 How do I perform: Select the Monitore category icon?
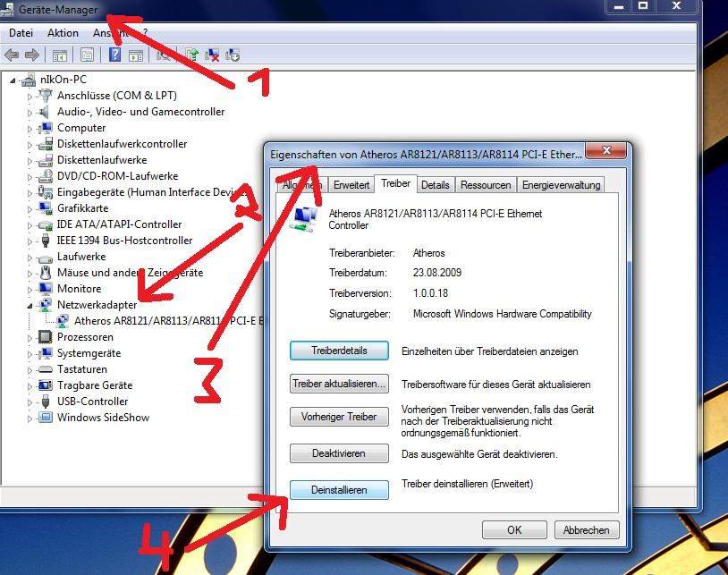45,289
